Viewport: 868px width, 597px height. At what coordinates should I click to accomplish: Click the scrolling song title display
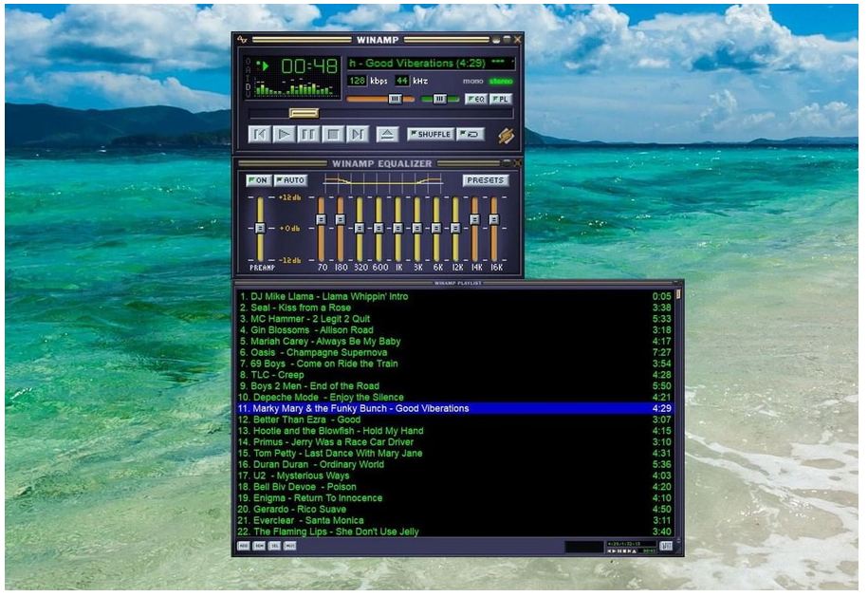click(432, 64)
